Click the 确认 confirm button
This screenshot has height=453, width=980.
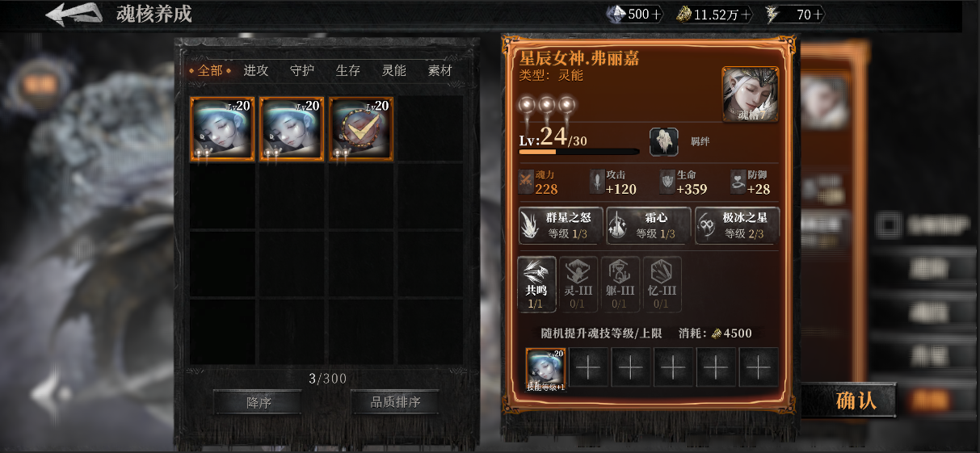click(x=856, y=401)
